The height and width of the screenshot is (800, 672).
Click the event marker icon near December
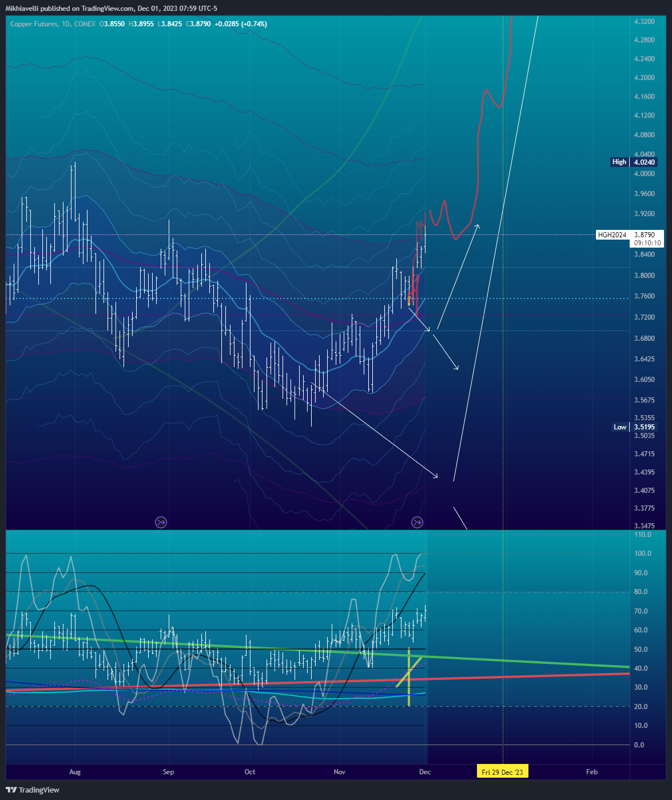tap(417, 522)
